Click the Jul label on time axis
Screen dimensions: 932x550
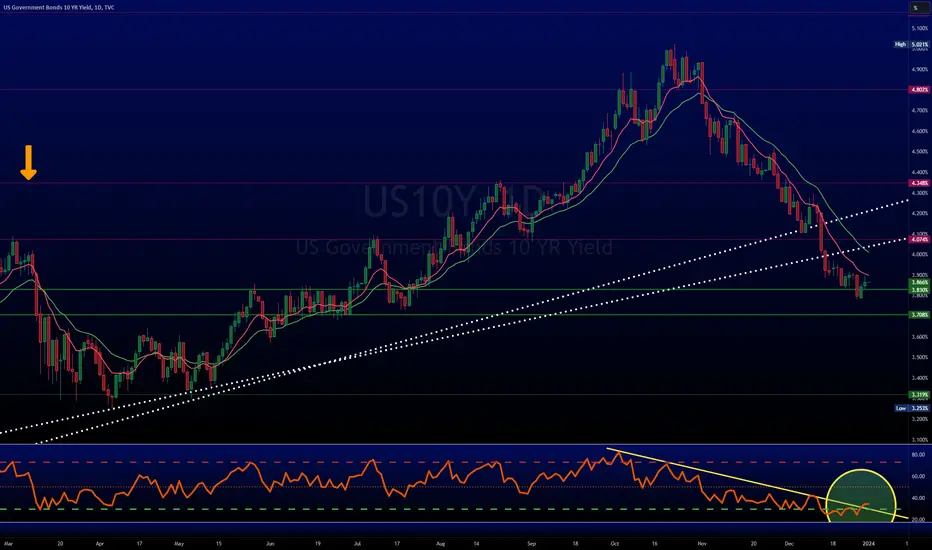(x=357, y=543)
